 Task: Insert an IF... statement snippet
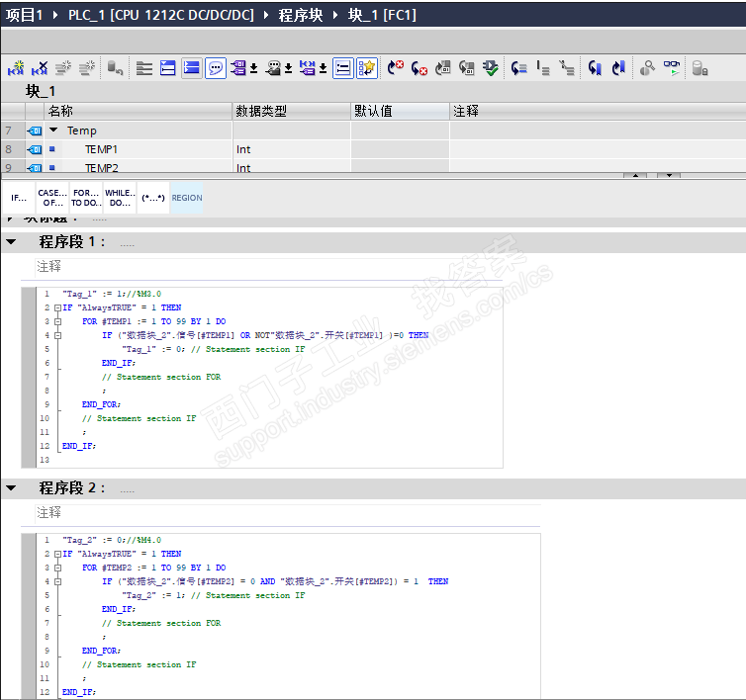[19, 198]
